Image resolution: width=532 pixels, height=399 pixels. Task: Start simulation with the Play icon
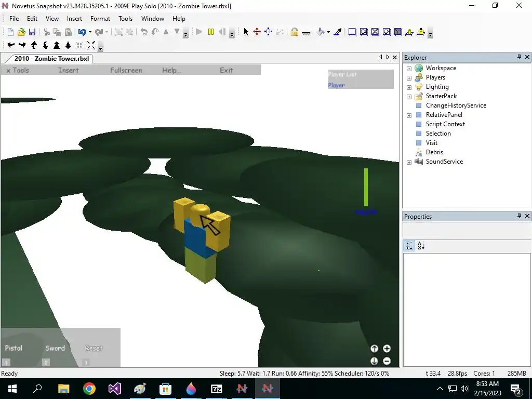(x=199, y=32)
